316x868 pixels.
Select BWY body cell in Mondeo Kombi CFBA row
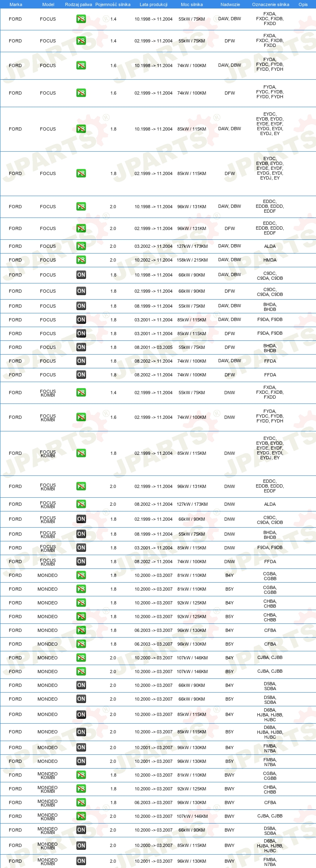click(230, 803)
